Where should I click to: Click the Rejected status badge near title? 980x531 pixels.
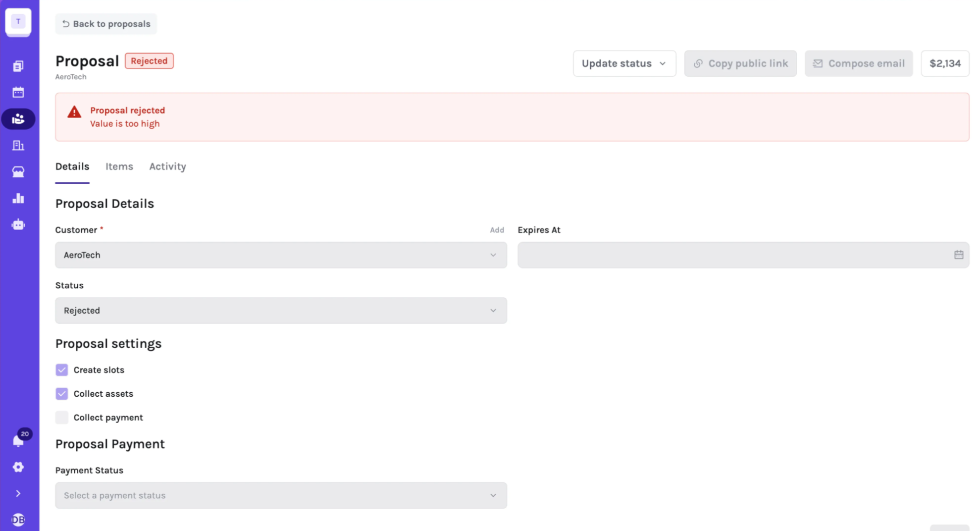[149, 61]
